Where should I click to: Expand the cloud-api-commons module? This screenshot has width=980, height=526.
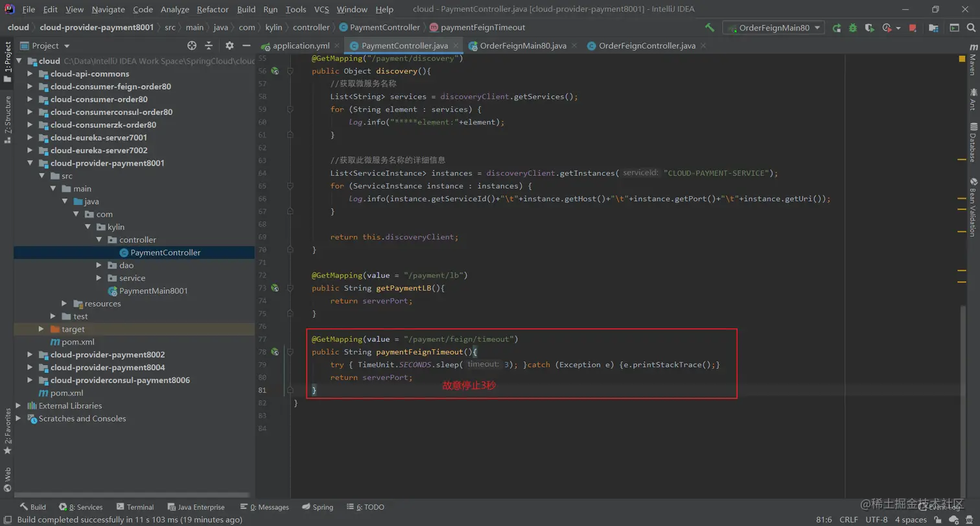coord(30,74)
